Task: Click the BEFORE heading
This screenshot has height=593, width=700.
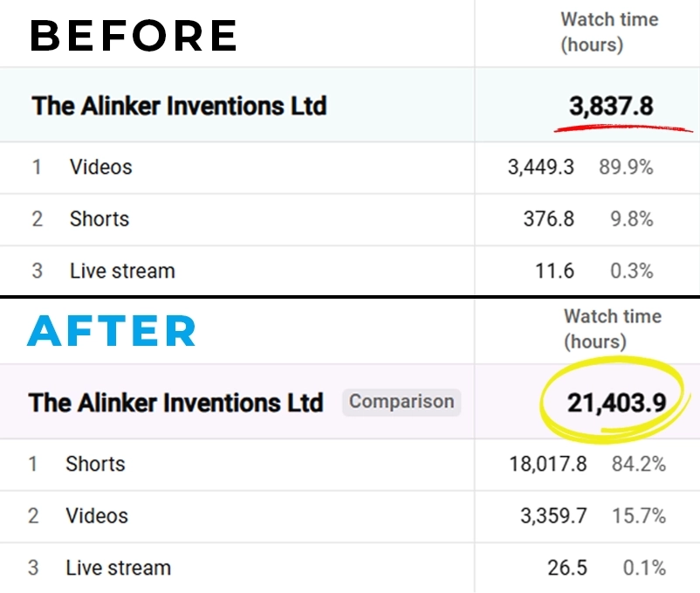Action: click(x=134, y=35)
